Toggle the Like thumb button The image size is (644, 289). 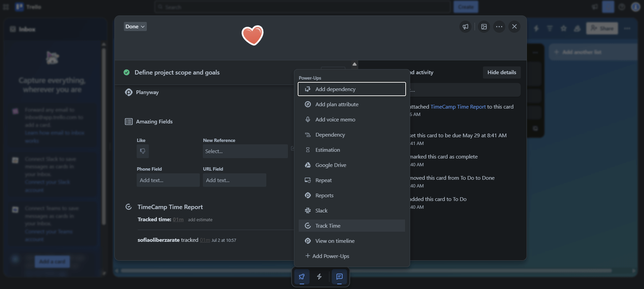143,151
